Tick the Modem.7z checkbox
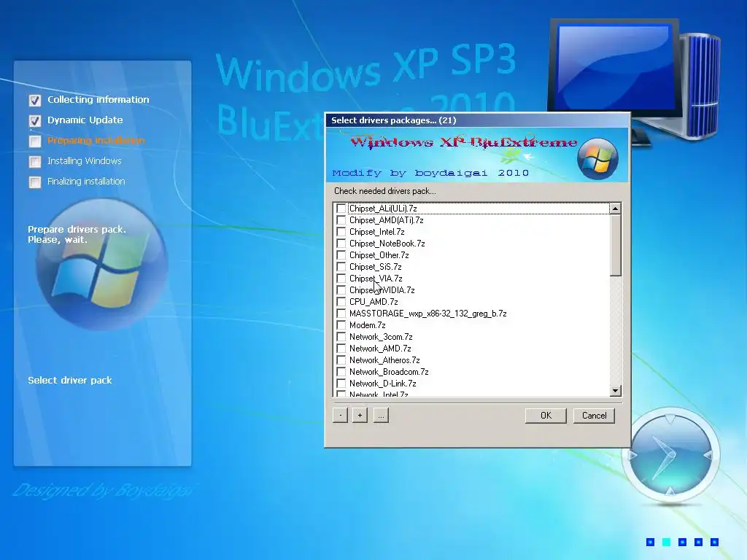 click(x=341, y=325)
